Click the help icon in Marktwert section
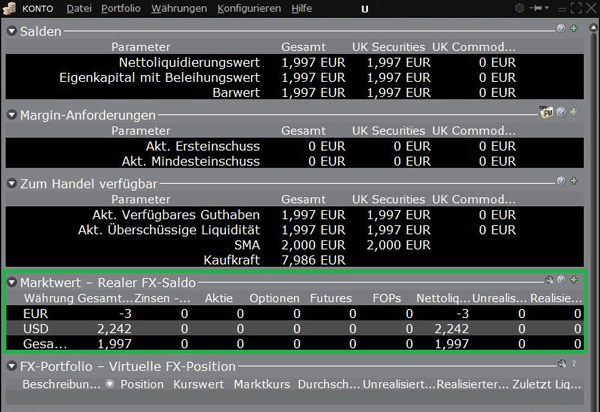Viewport: 600px width, 412px height. click(x=561, y=280)
